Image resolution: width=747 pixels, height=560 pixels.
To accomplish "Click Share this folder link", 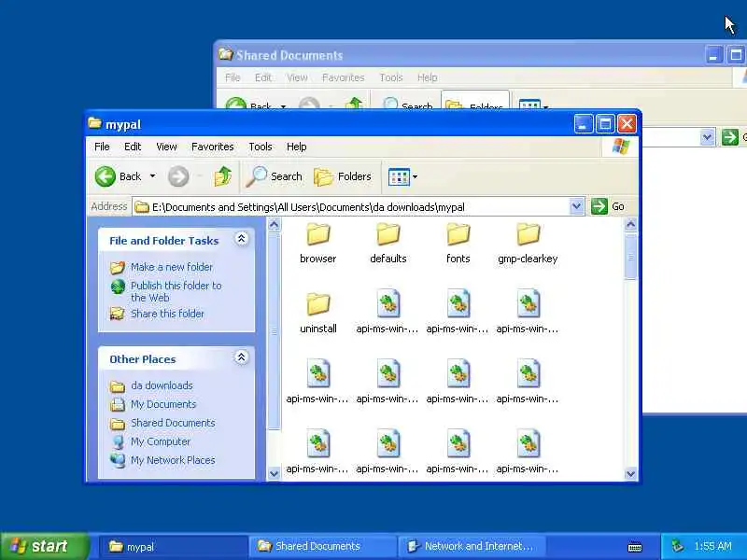I will point(167,314).
